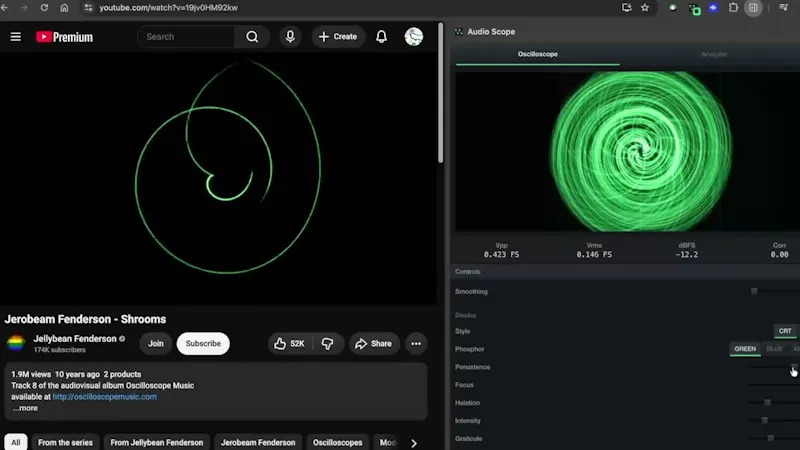Click the Graticule slider handle
800x450 pixels.
(770, 438)
